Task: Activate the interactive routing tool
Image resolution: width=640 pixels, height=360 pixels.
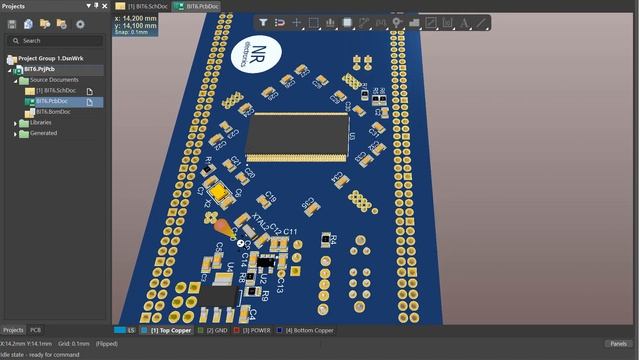Action: (x=364, y=22)
